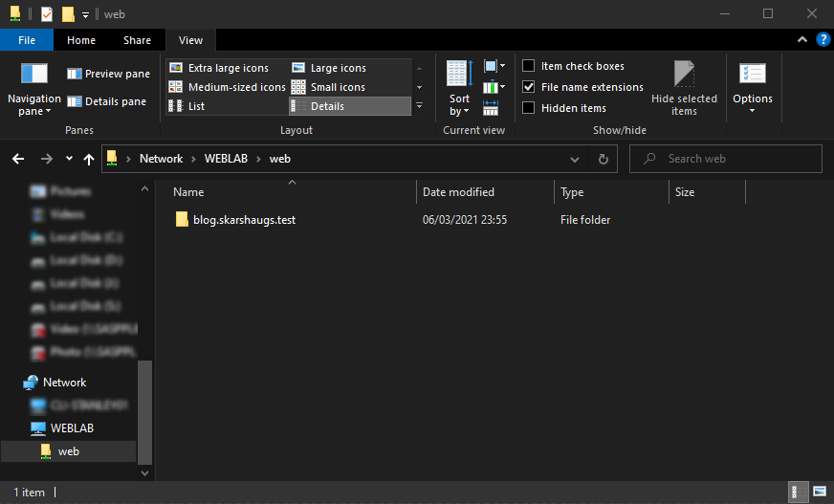Click the New folder quick access icon

pos(68,14)
